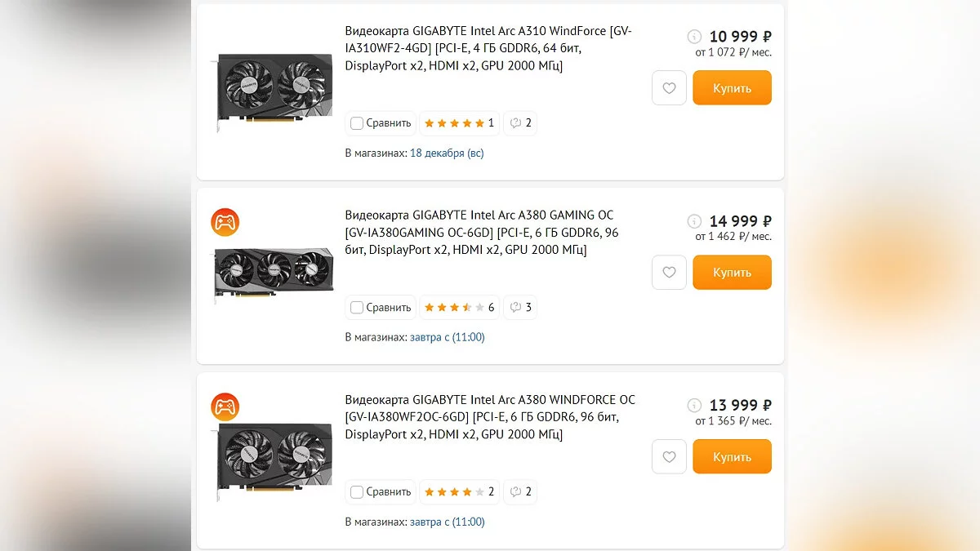
Task: Buy the Arc A380 GAMING OC card
Action: click(x=732, y=273)
